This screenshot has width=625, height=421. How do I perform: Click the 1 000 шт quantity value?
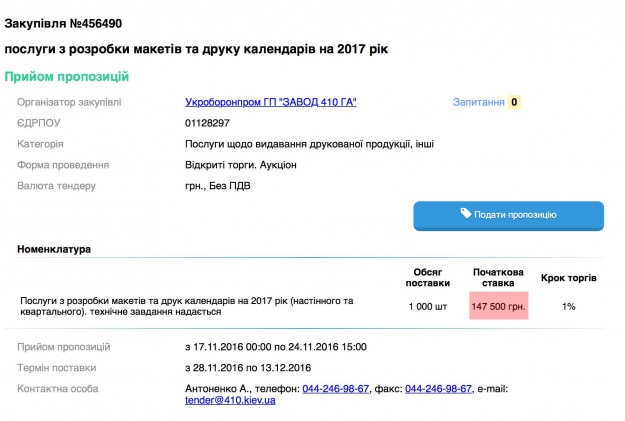427,307
